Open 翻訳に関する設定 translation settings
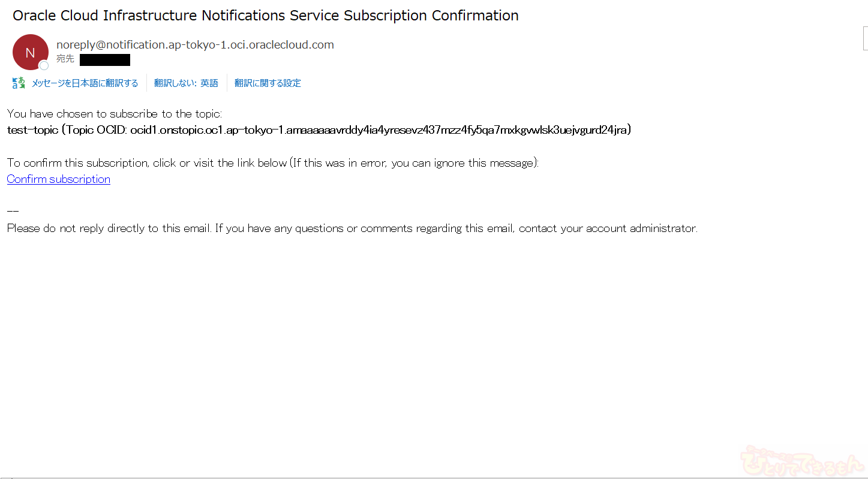868x479 pixels. click(x=268, y=83)
